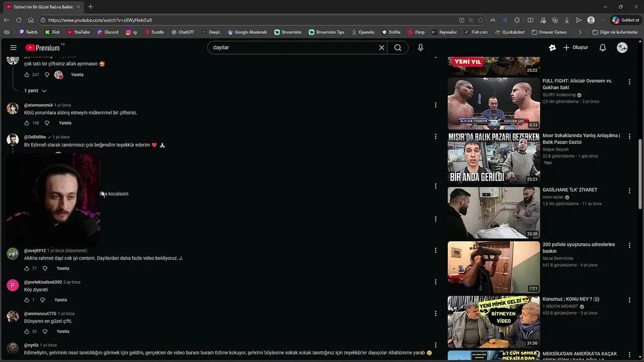Open options menu for @svej6912 comment

[x=436, y=250]
